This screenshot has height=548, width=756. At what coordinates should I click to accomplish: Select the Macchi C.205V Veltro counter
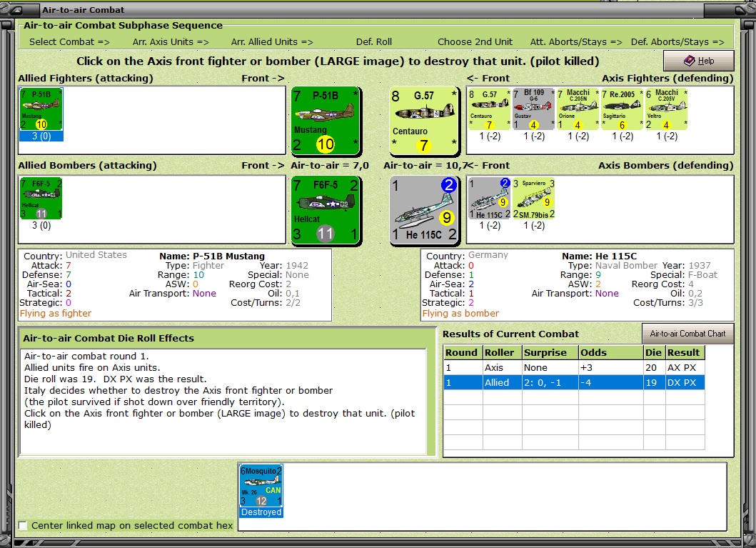667,109
